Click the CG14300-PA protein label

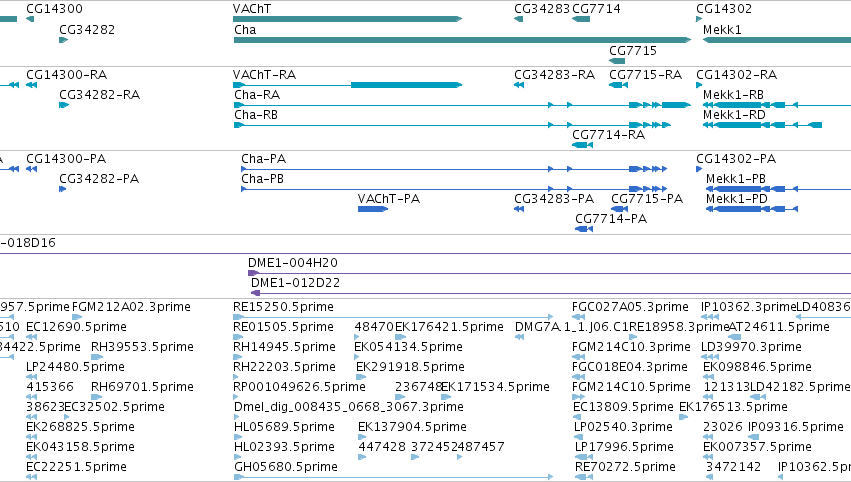tap(66, 159)
